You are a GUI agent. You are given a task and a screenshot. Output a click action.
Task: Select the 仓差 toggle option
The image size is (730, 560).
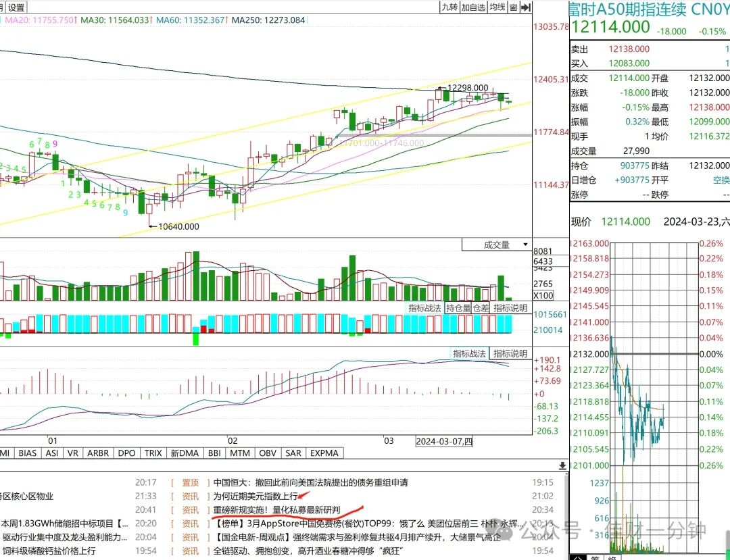point(481,308)
